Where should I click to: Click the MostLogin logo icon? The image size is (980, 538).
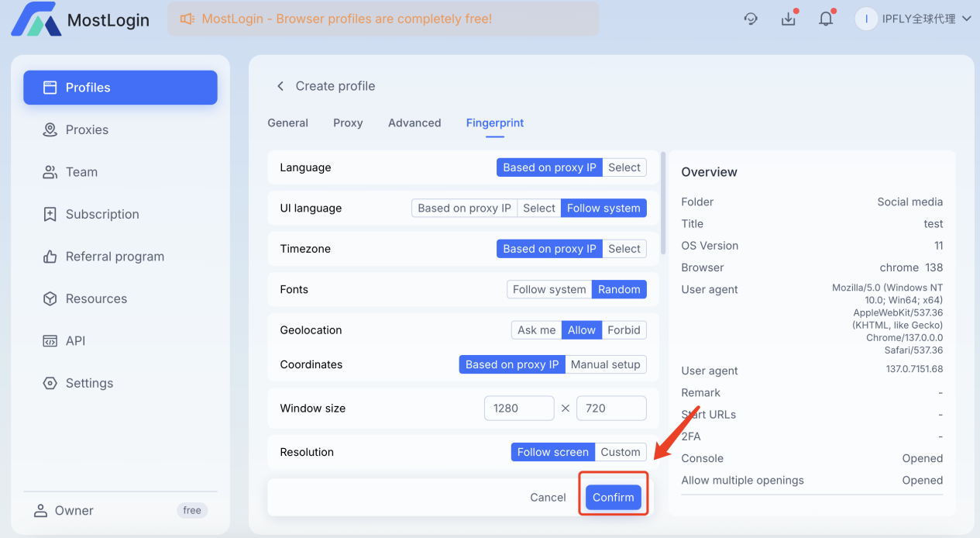pos(36,19)
